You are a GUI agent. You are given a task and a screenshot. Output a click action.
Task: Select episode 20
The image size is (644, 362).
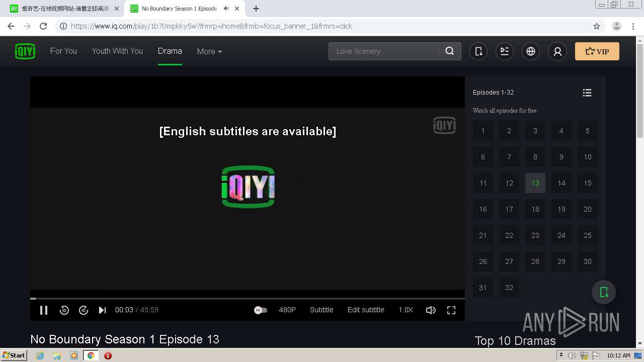click(x=588, y=209)
